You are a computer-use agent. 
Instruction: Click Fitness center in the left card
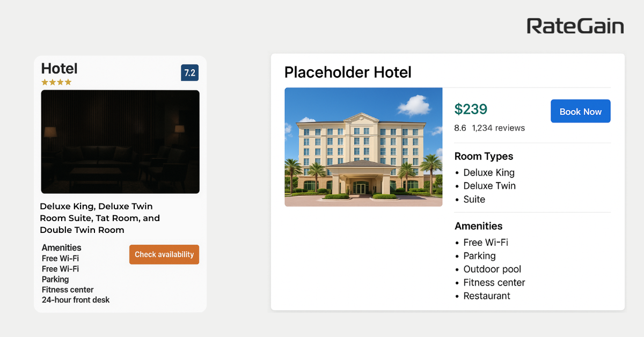click(x=68, y=290)
